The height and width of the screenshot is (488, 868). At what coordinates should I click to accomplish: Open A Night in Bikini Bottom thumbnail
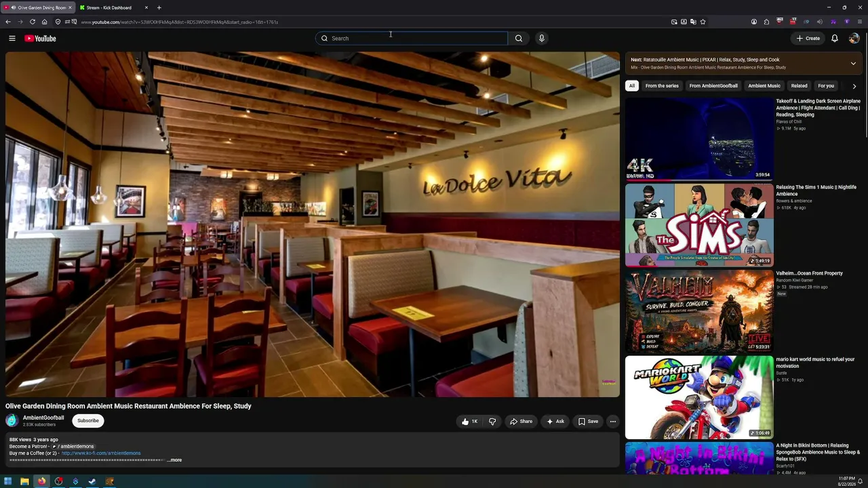(x=699, y=458)
